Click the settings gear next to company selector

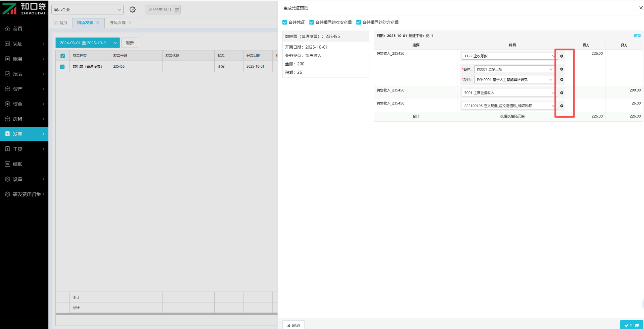pos(133,10)
